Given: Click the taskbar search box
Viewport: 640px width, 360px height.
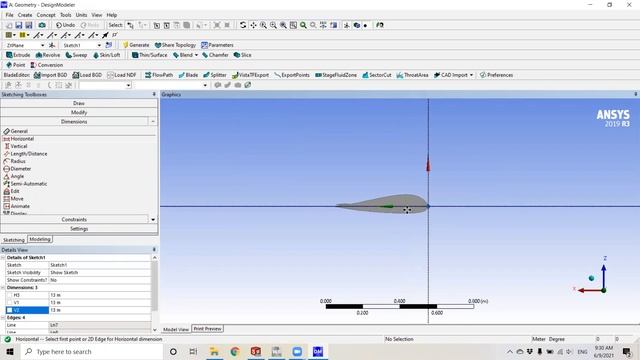Looking at the screenshot, I should click(92, 351).
